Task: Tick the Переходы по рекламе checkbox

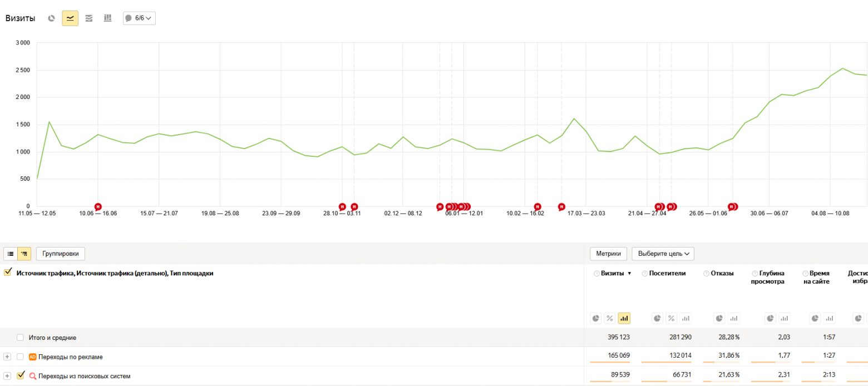Action: [x=21, y=357]
